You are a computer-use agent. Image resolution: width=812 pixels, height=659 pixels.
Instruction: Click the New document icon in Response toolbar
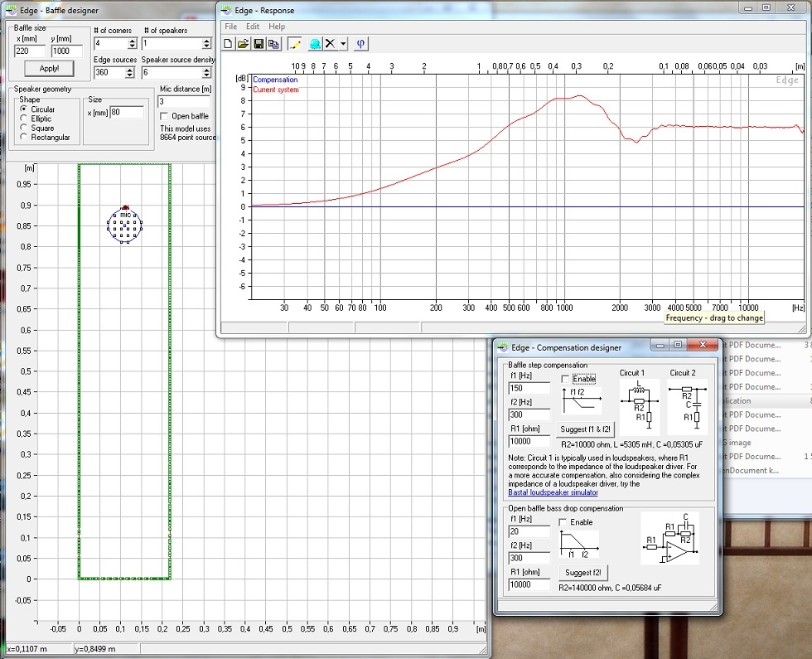click(x=229, y=43)
